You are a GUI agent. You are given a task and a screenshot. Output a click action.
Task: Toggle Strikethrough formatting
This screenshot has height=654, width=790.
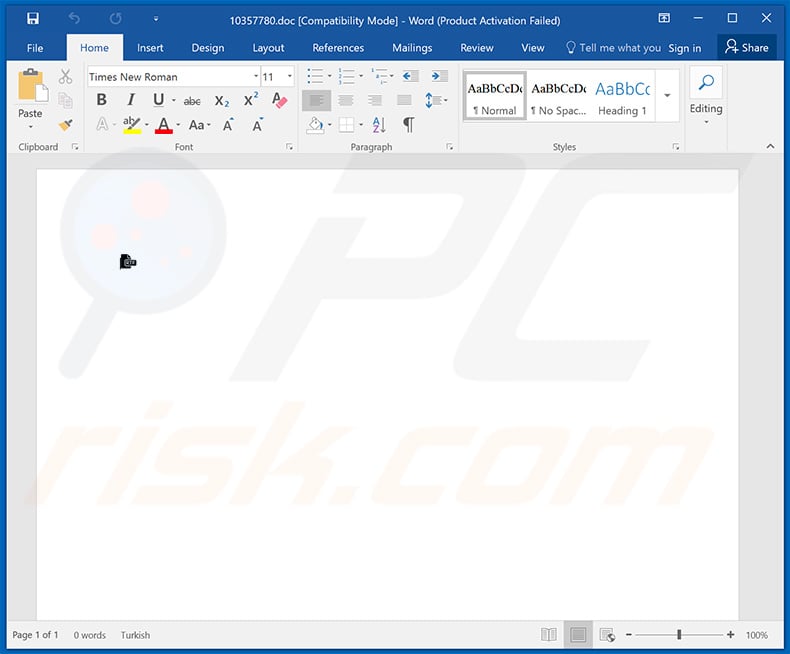coord(192,101)
